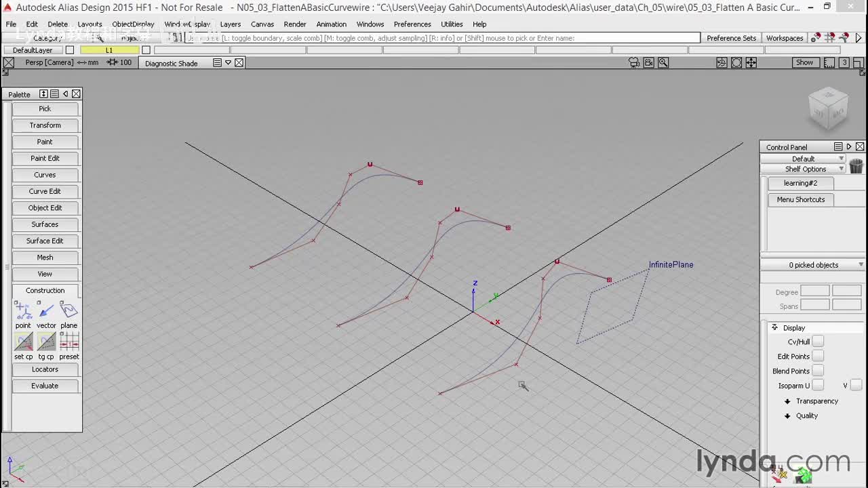The image size is (868, 488).
Task: Collapse the Display section
Action: pos(774,327)
